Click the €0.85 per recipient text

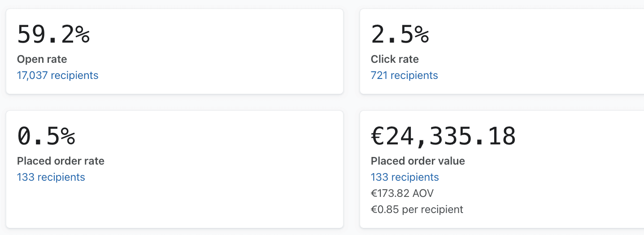coord(417,209)
